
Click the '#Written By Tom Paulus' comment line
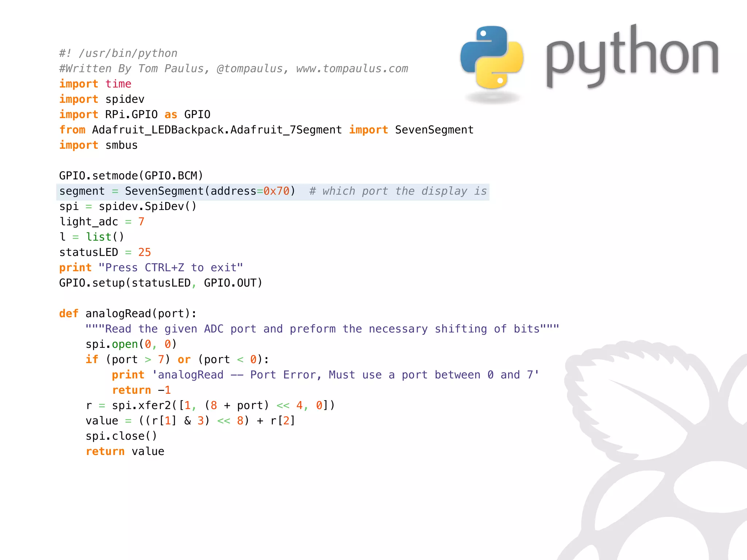(234, 69)
